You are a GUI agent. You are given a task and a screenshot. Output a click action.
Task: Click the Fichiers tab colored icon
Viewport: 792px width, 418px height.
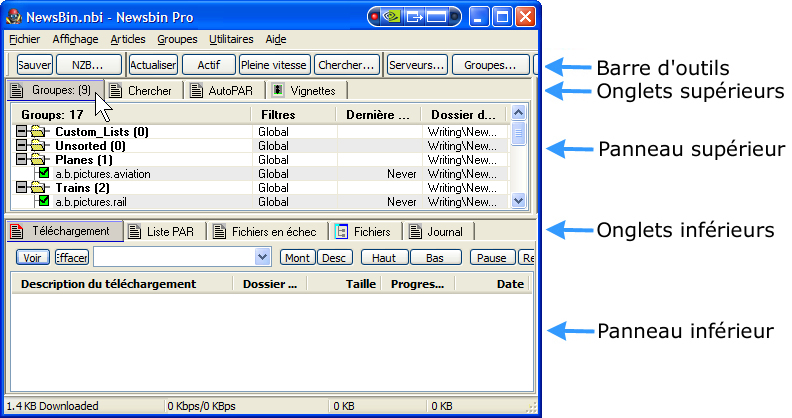[341, 232]
